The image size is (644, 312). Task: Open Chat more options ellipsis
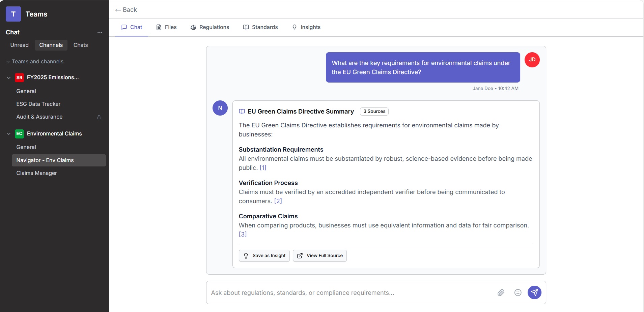[100, 32]
